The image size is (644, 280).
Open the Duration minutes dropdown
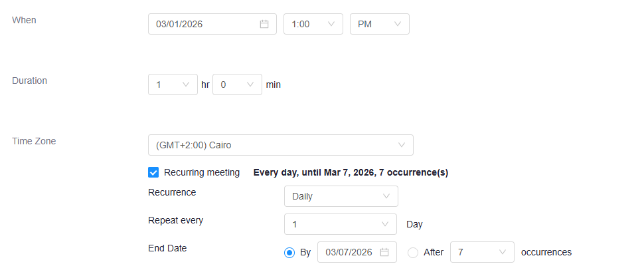coord(237,84)
